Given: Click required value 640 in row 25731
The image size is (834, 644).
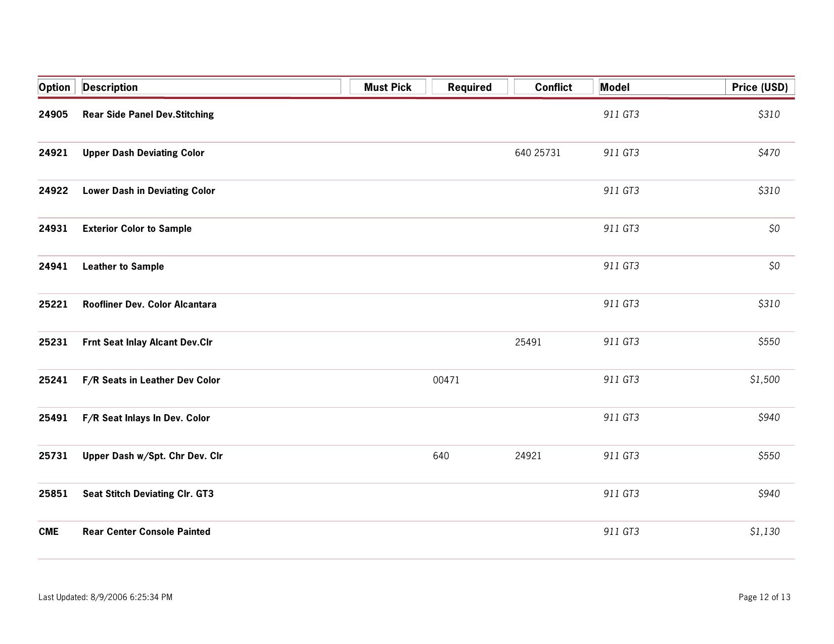Looking at the screenshot, I should (x=441, y=456).
